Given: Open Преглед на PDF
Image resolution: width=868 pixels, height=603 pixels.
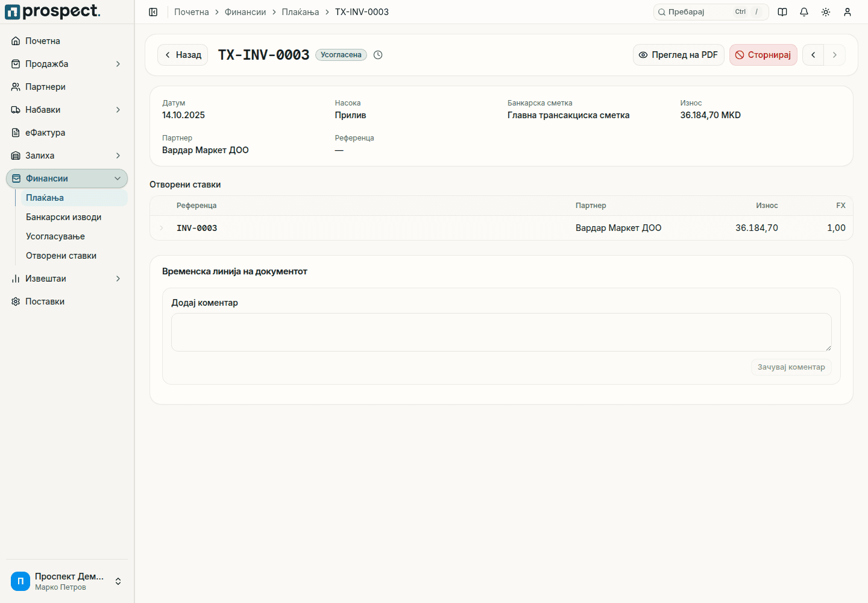Looking at the screenshot, I should pos(679,55).
